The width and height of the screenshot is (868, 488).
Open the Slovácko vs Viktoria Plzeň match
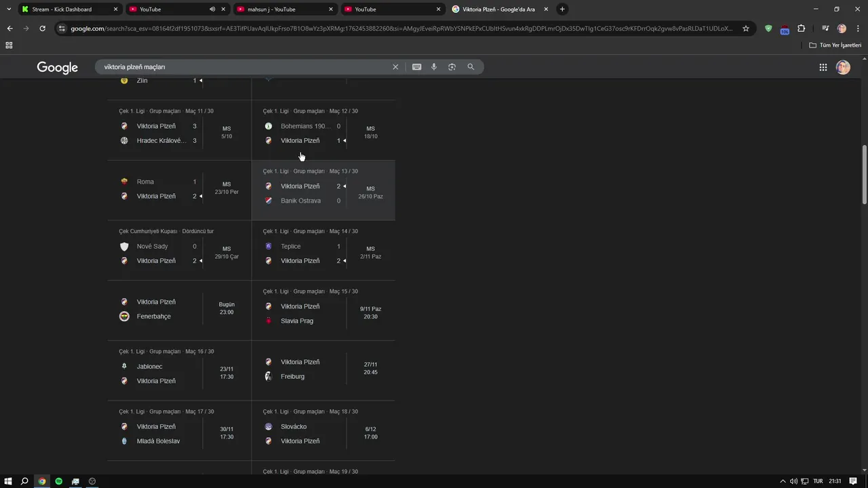(x=323, y=430)
